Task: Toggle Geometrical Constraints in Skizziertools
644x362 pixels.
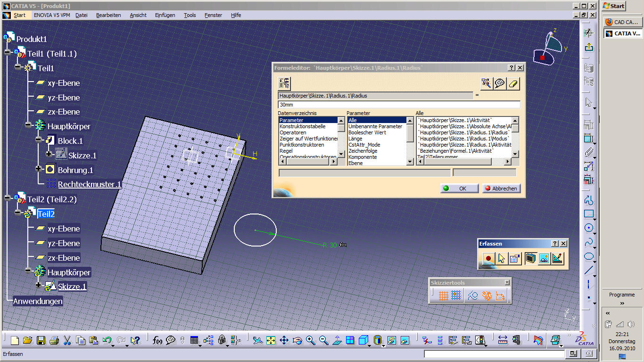Action: click(x=487, y=296)
